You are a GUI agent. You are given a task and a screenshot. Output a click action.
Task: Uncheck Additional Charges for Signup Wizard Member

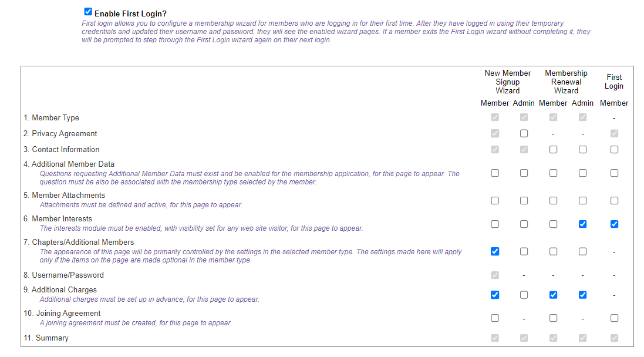point(495,295)
